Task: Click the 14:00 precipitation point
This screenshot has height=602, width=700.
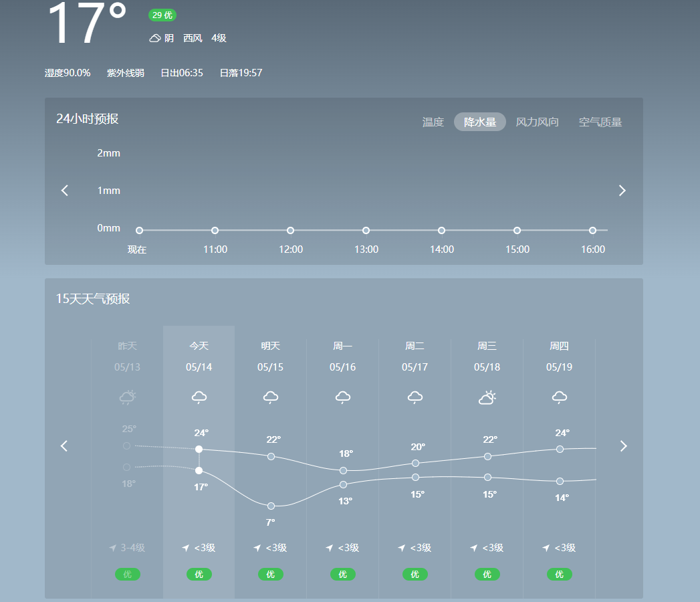Action: pos(441,231)
